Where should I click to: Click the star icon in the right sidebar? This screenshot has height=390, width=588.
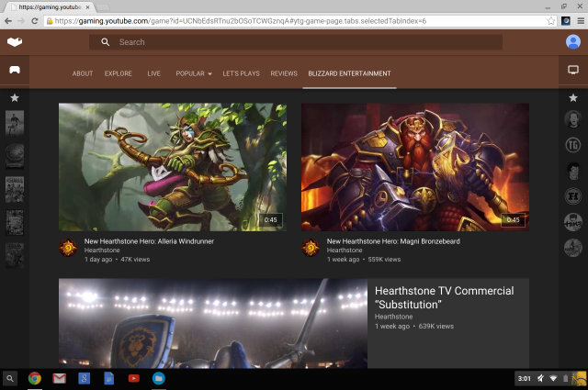coord(573,97)
